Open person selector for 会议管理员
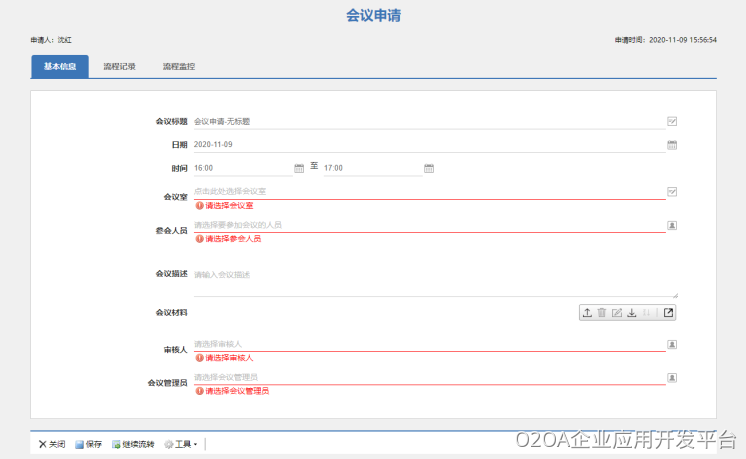Screen dimensions: 746x459 [672, 377]
